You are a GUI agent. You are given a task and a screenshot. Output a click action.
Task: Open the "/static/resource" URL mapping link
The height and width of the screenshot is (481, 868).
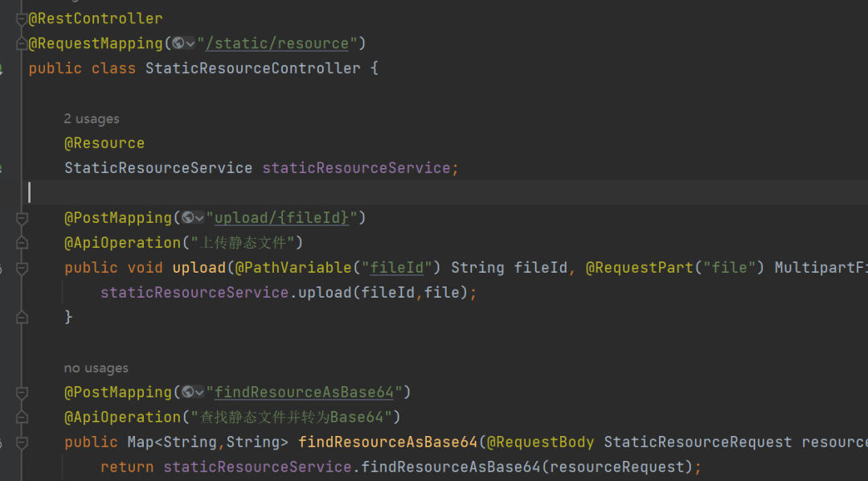(x=276, y=43)
